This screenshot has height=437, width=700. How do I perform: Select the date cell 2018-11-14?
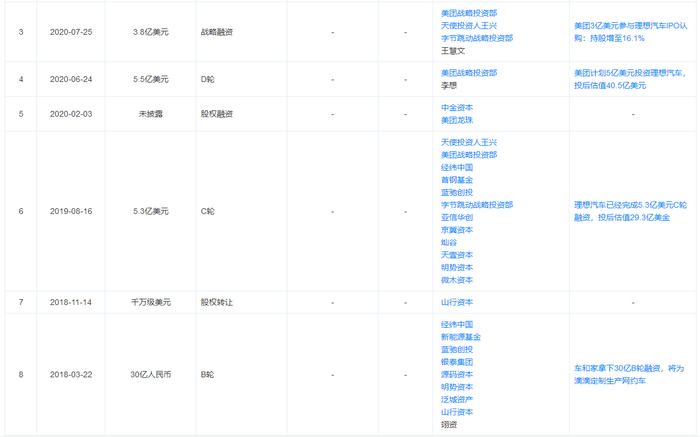point(71,303)
